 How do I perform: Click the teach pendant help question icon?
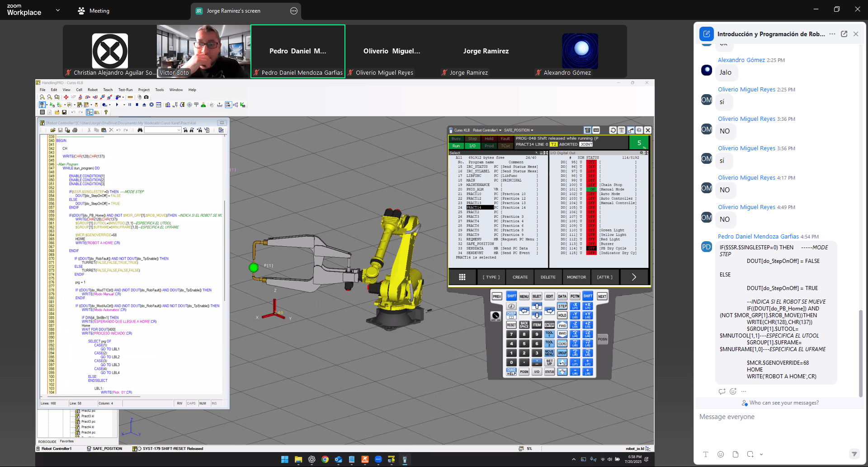pyautogui.click(x=639, y=130)
